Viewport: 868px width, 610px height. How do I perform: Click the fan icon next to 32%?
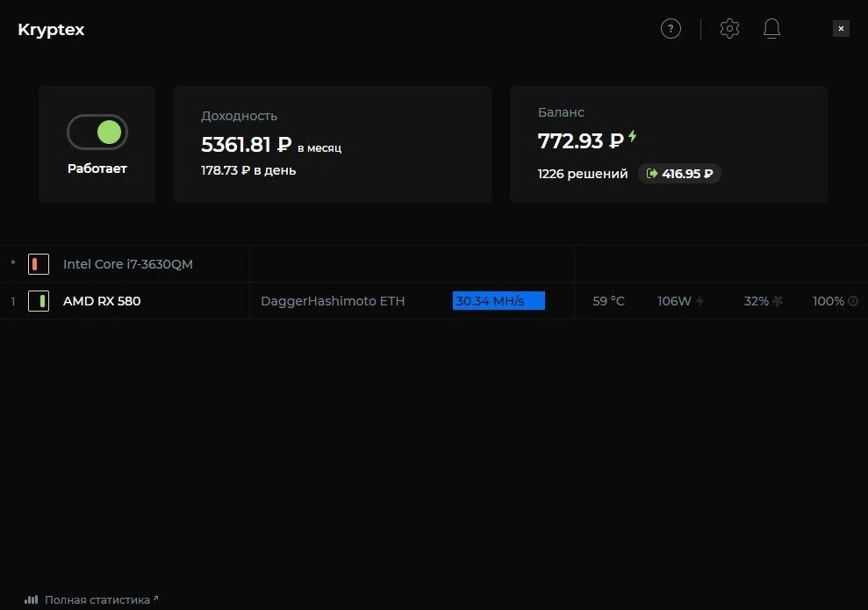point(778,301)
